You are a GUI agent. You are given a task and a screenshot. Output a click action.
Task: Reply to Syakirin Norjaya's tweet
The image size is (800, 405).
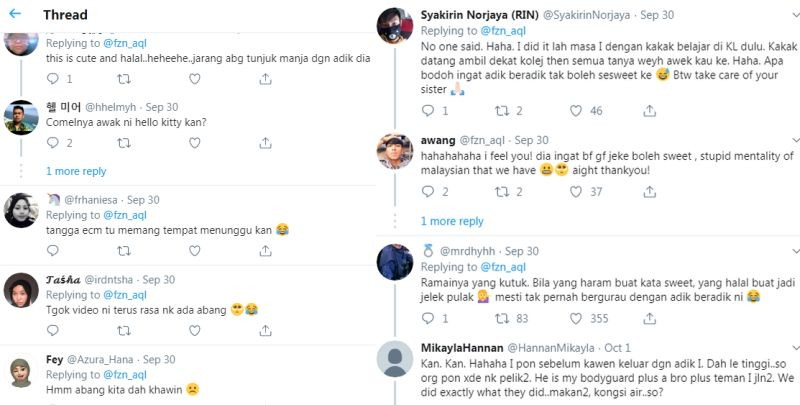(425, 110)
